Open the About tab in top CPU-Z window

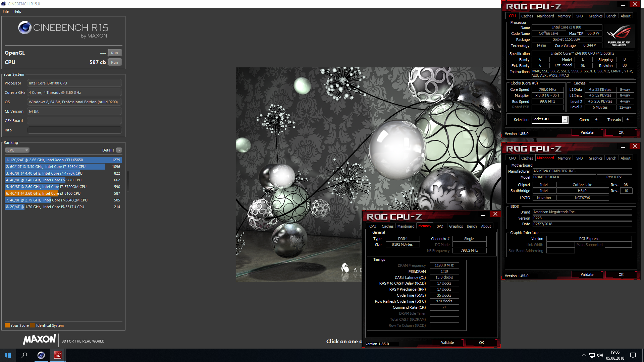(626, 16)
